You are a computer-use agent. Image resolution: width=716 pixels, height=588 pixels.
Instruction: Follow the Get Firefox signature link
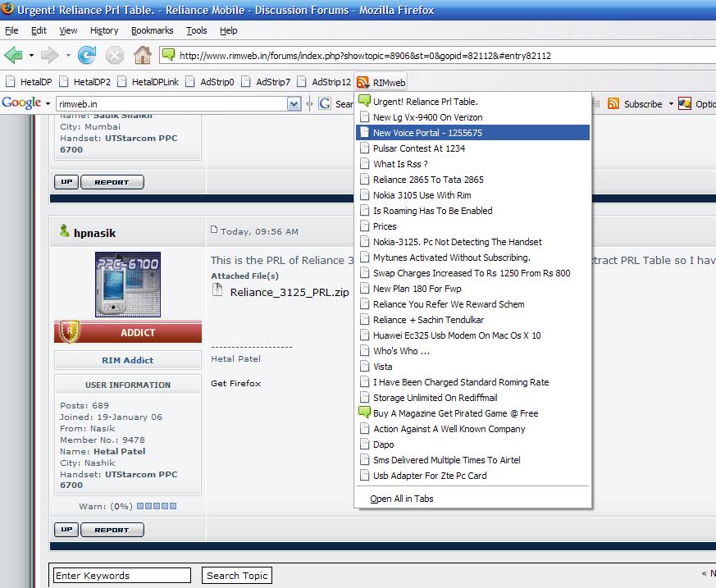click(235, 383)
